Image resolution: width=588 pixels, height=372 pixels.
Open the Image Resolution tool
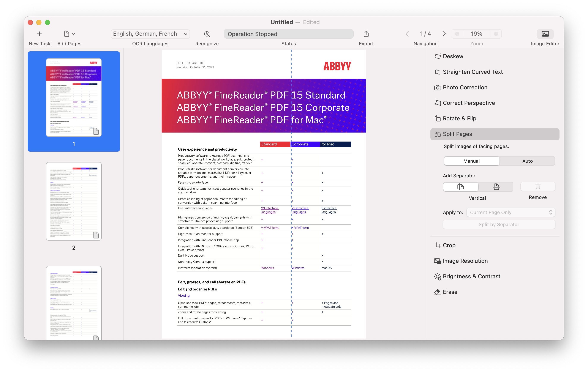[x=465, y=261]
